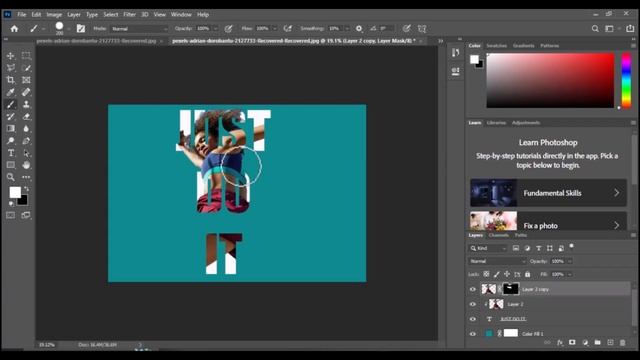640x360 pixels.
Task: Switch to the Swatches tab
Action: [x=496, y=46]
